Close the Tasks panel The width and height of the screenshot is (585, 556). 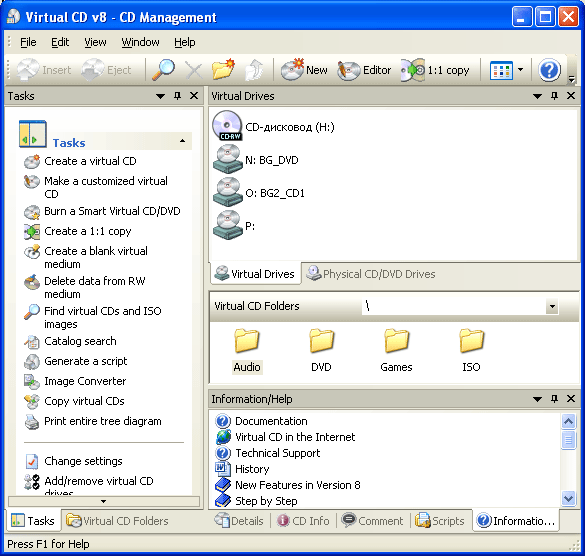tap(194, 96)
